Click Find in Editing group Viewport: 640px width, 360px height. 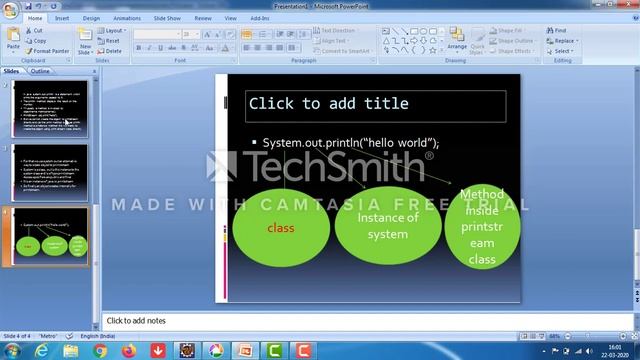(557, 30)
